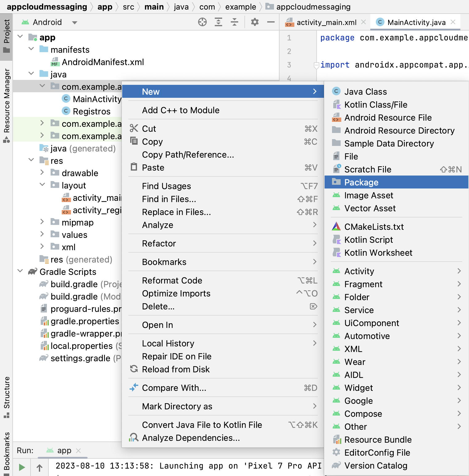
Task: Open Project panel gear settings
Action: coord(255,22)
